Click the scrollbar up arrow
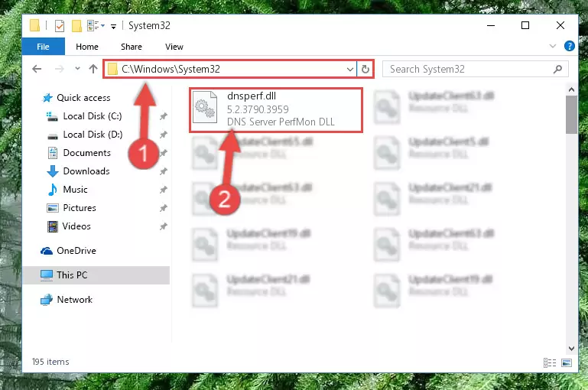 [571, 89]
